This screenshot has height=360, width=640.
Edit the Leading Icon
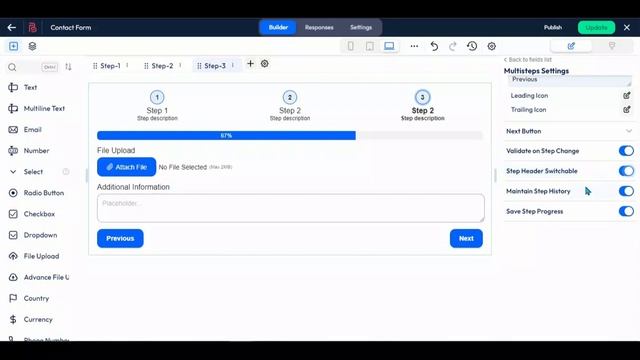tap(627, 96)
